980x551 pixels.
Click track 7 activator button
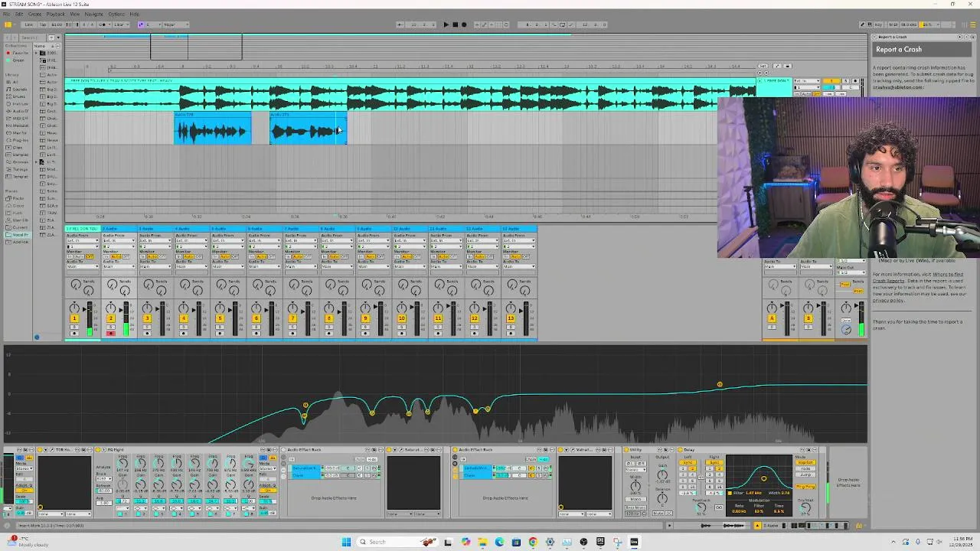pos(292,318)
